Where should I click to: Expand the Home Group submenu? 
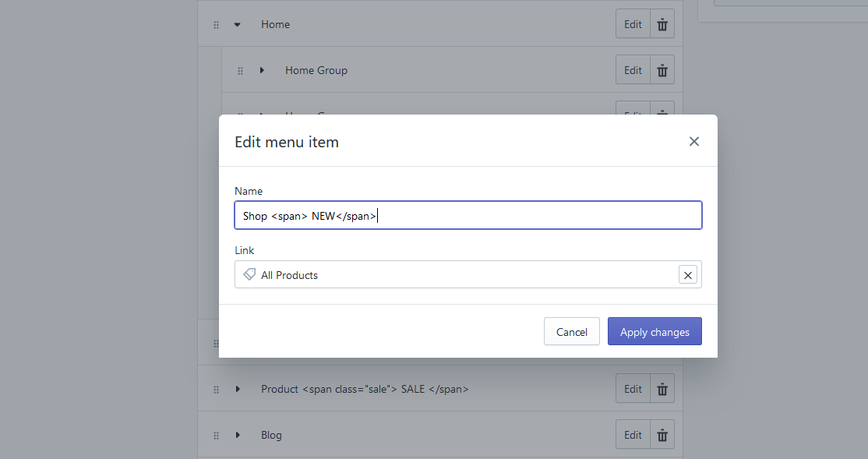tap(262, 70)
